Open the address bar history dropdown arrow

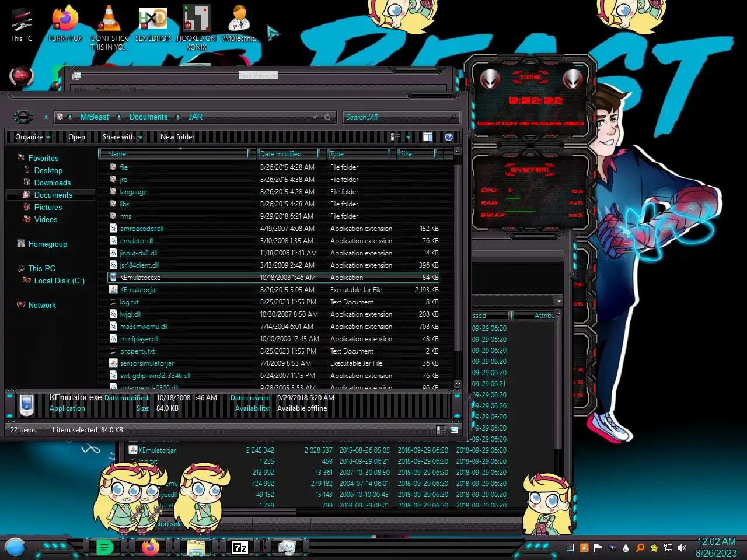point(315,117)
